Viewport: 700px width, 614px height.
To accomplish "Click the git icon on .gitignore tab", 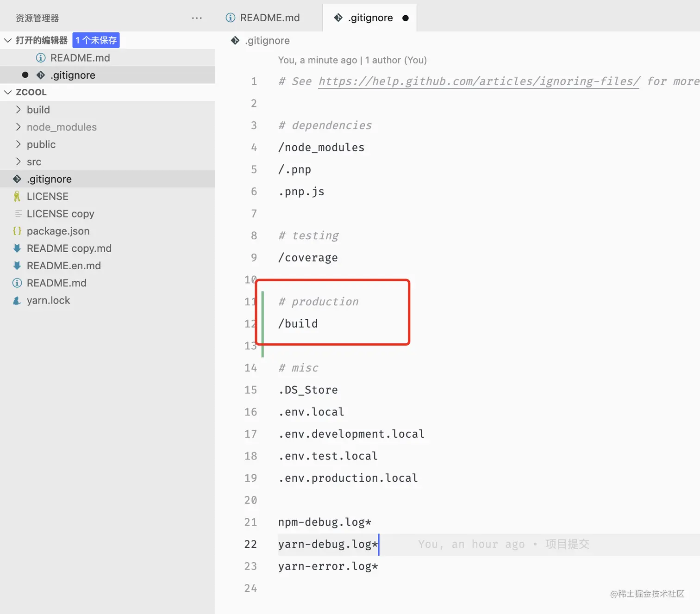I will (x=338, y=18).
